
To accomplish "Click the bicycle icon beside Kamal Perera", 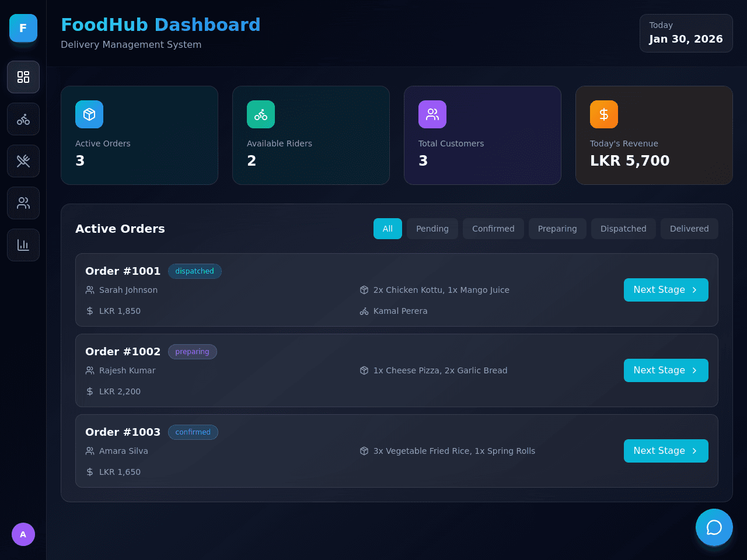I will pyautogui.click(x=364, y=311).
